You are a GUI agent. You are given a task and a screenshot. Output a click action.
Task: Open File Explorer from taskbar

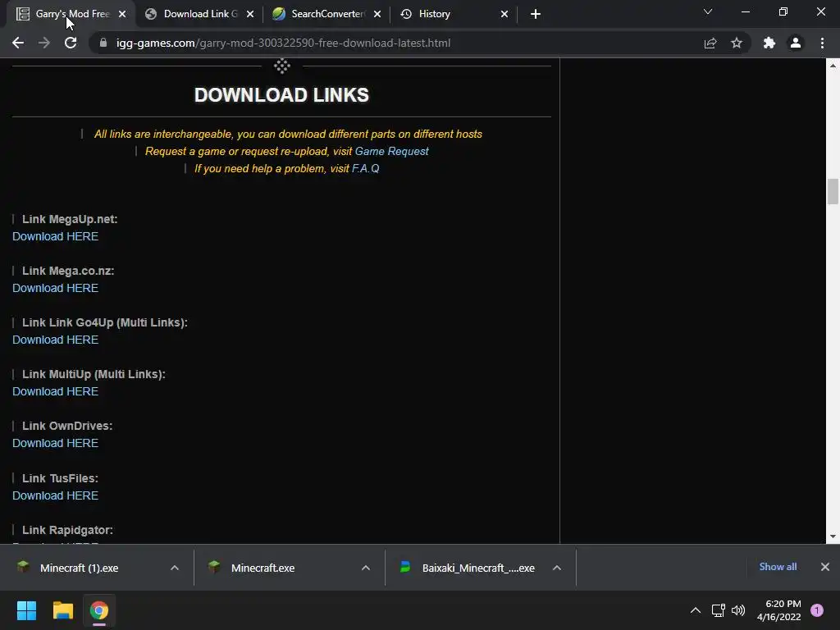(62, 610)
